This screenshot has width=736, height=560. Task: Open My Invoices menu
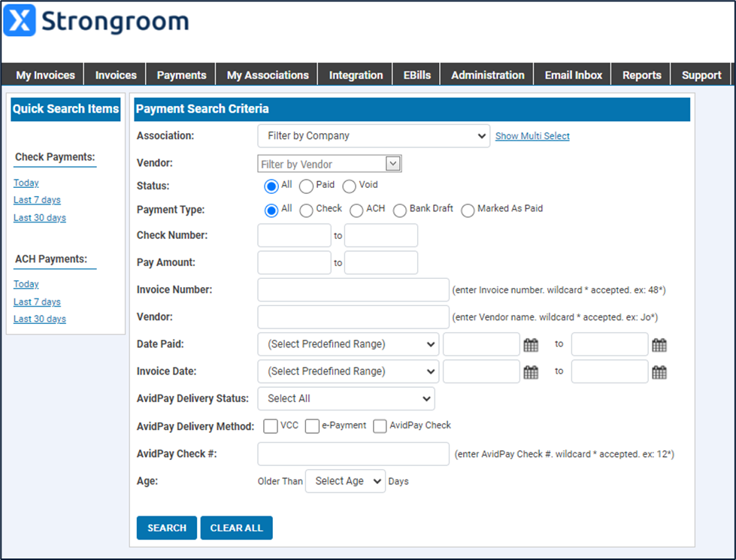[45, 75]
